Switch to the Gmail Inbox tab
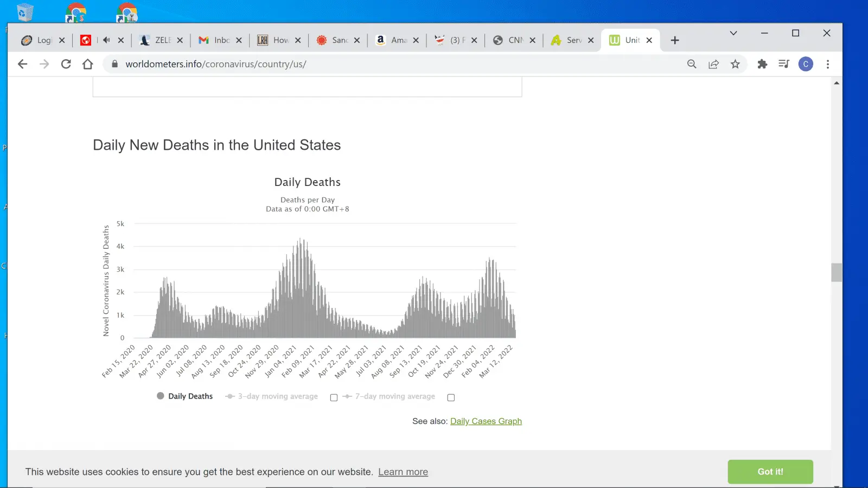 217,40
